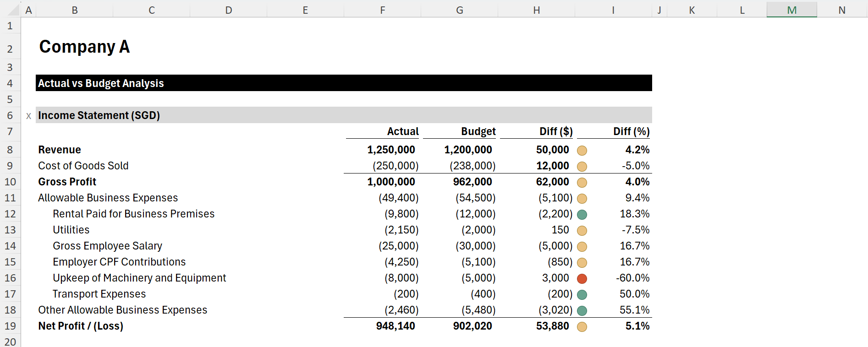
Task: Select column M header
Action: pyautogui.click(x=791, y=10)
